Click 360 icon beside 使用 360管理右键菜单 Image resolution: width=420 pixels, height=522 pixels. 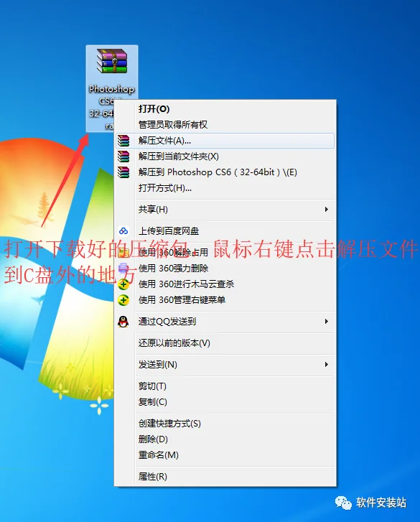pyautogui.click(x=123, y=300)
